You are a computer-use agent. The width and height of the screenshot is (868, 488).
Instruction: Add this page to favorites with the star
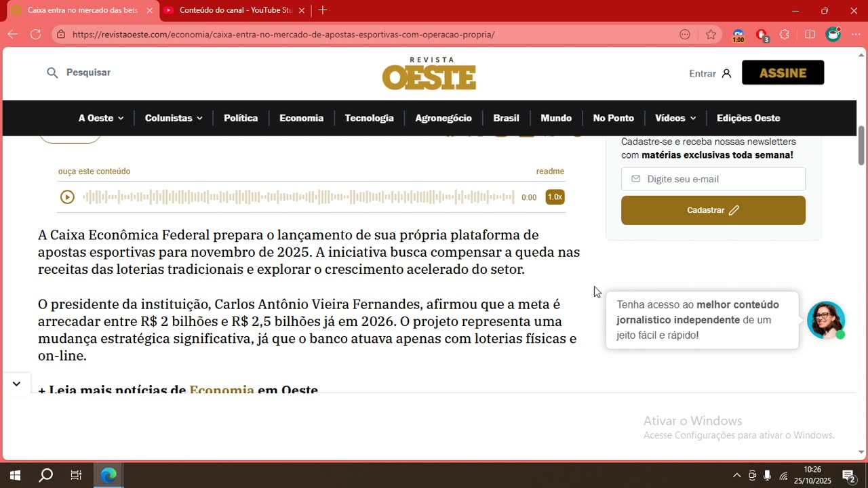click(711, 35)
